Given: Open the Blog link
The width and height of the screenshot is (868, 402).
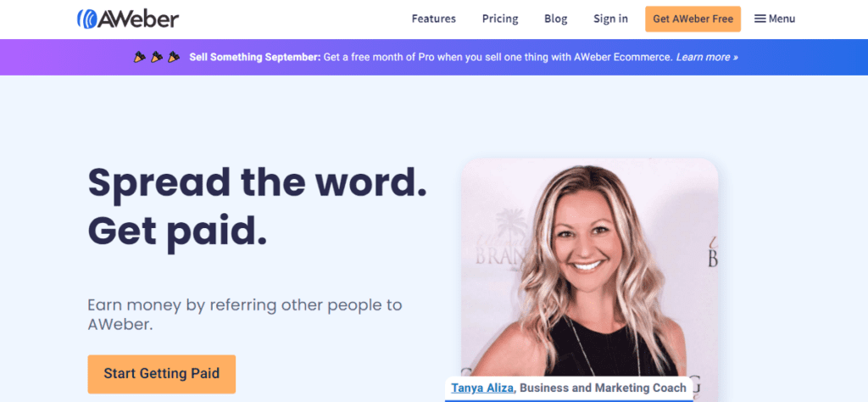Looking at the screenshot, I should [x=556, y=19].
